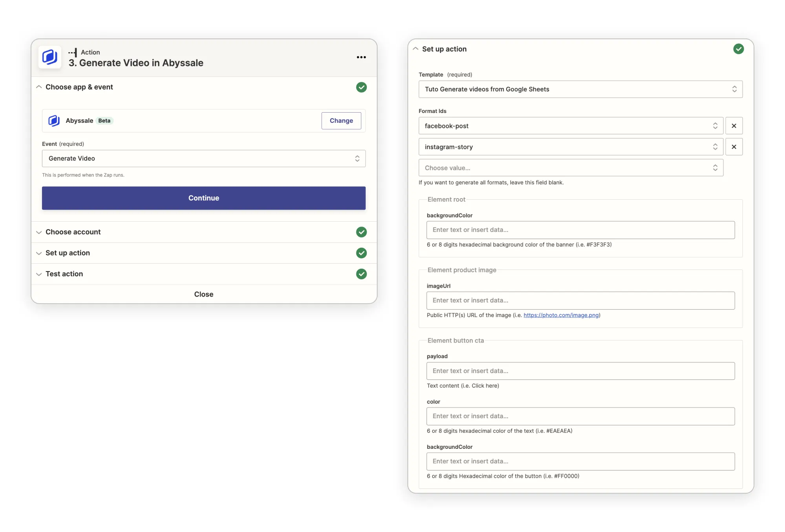
Task: Click the Beta badge next to Abyssale
Action: point(104,121)
